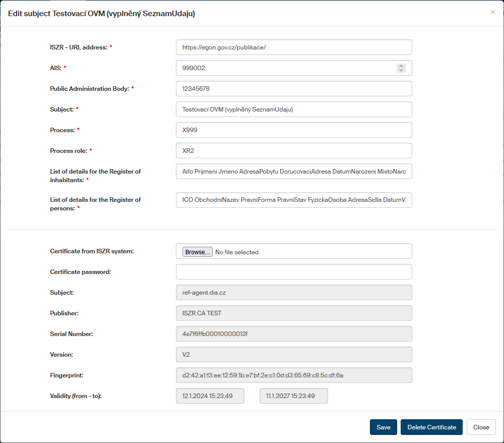Click the Register of inhabitants details list
Screen dimensions: 504x443
coord(294,171)
